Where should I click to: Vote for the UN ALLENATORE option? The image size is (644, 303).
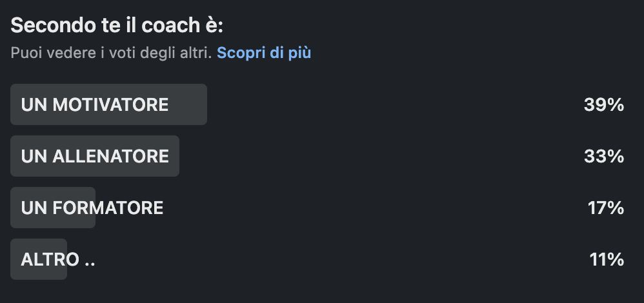coord(322,156)
